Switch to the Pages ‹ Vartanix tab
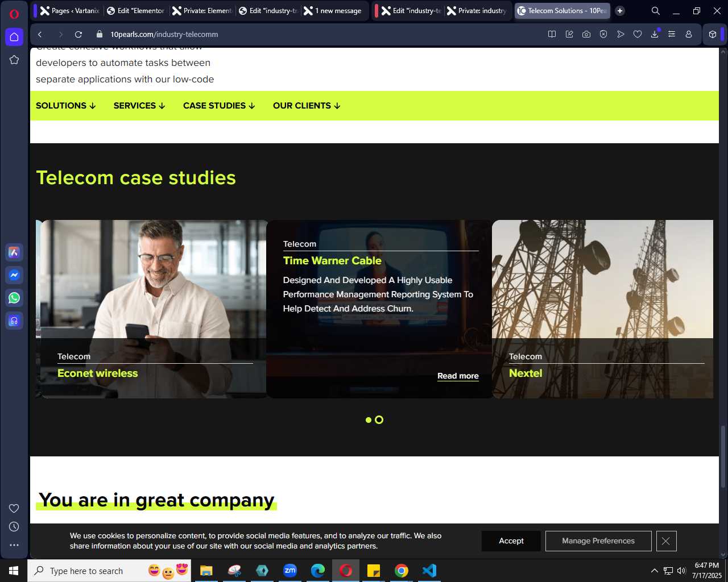The height and width of the screenshot is (582, 728). click(69, 11)
